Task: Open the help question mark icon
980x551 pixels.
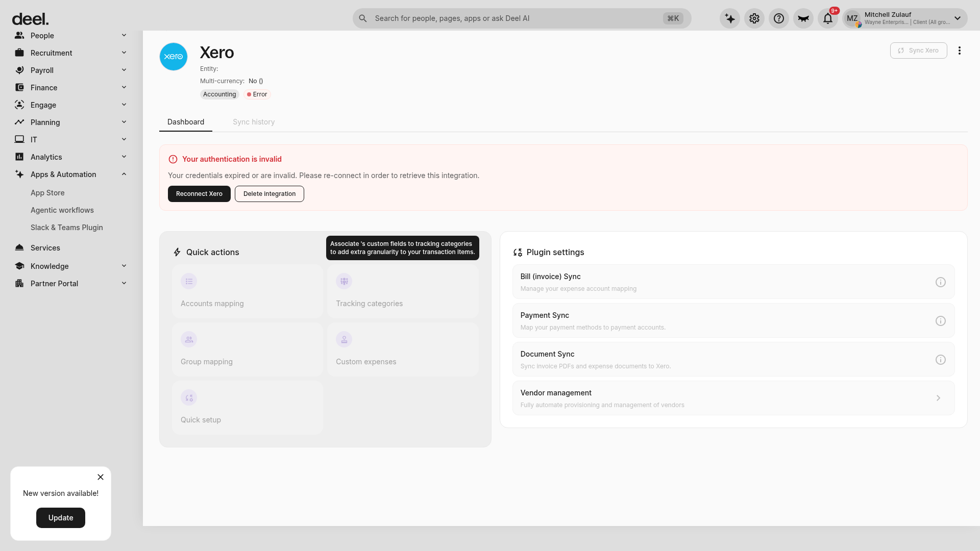Action: (x=779, y=18)
